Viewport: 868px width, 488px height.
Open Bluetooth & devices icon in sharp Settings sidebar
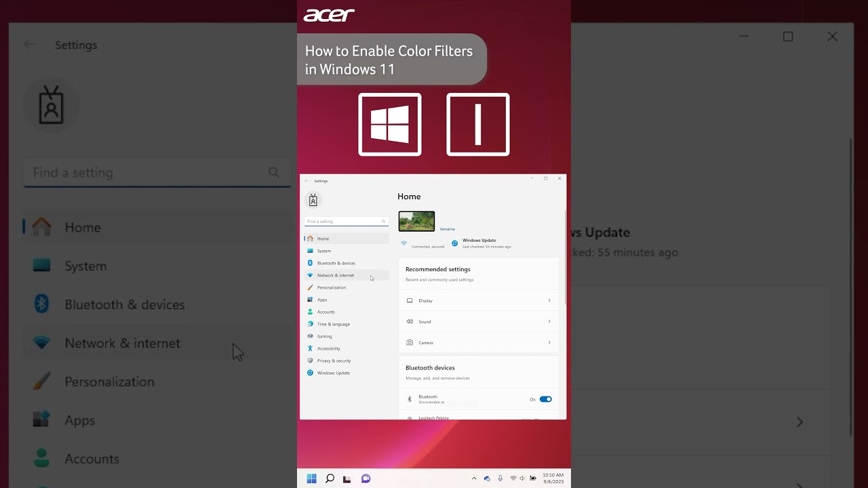[x=310, y=263]
